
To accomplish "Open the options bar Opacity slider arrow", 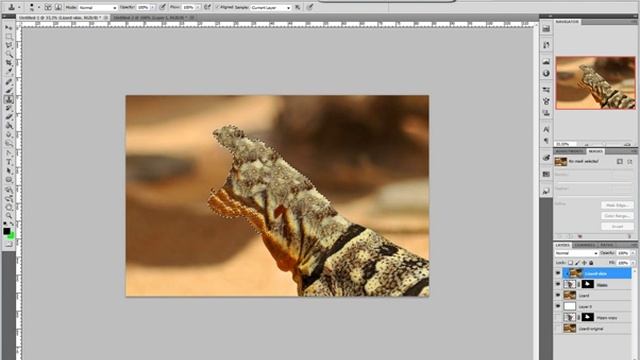I will tap(153, 8).
